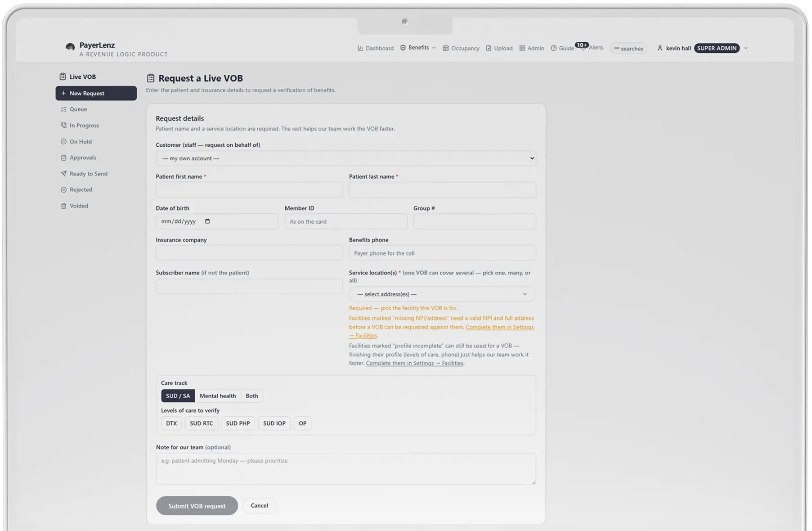Expand the Benefits menu in top nav

pyautogui.click(x=418, y=48)
